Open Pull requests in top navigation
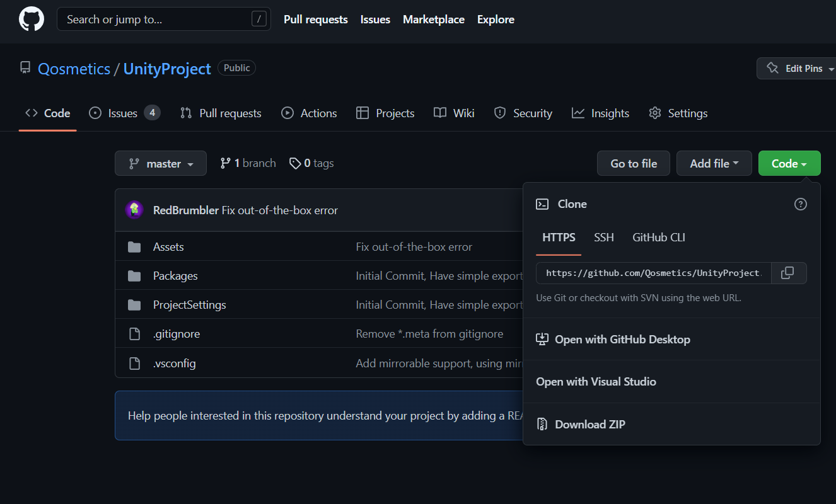The height and width of the screenshot is (504, 836). 316,20
